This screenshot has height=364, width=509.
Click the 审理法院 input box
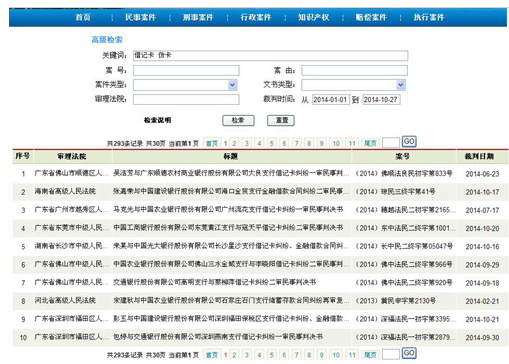click(186, 99)
